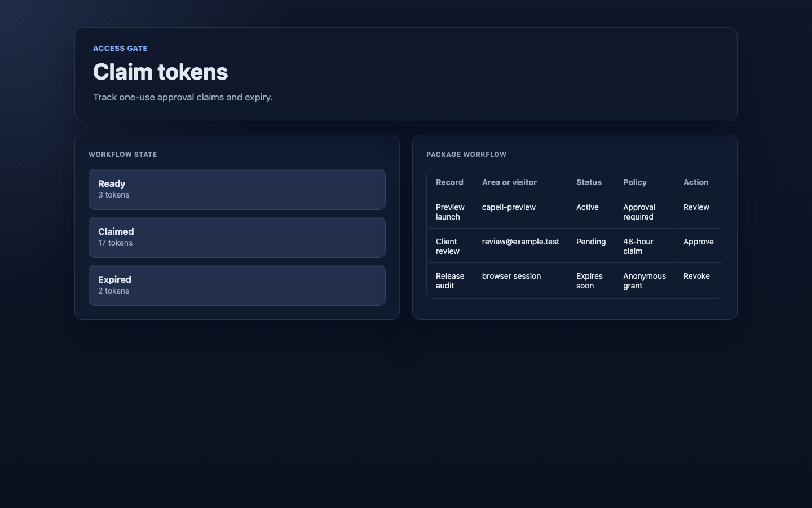Select the Expired workflow state card

[x=237, y=285]
